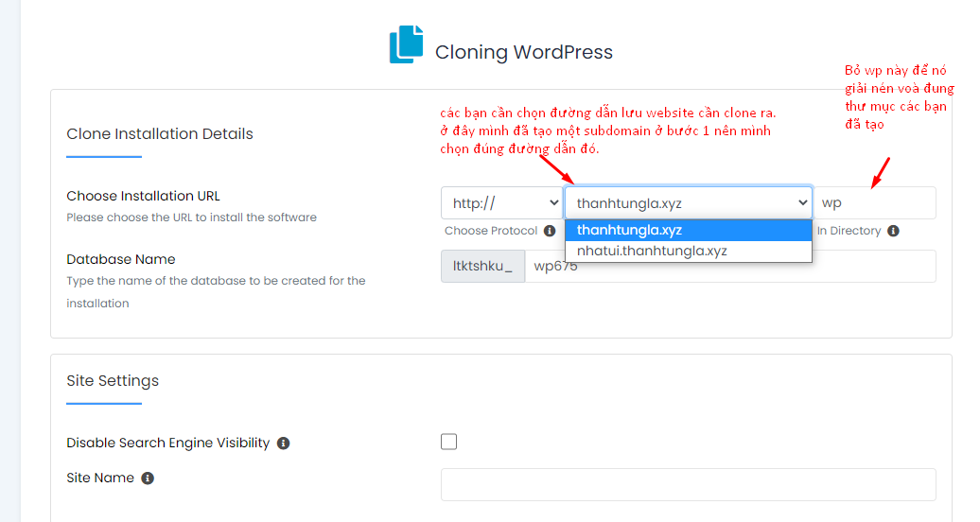This screenshot has width=980, height=522.
Task: Click the Database Name label
Action: pos(121,259)
